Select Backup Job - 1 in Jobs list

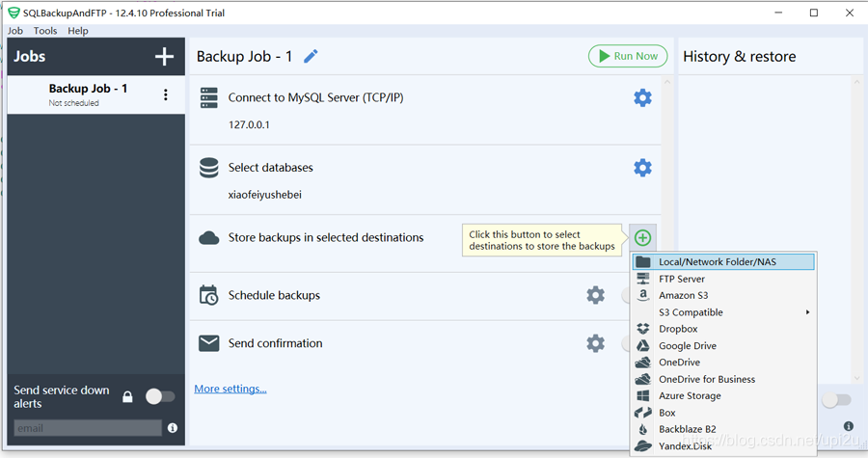95,94
